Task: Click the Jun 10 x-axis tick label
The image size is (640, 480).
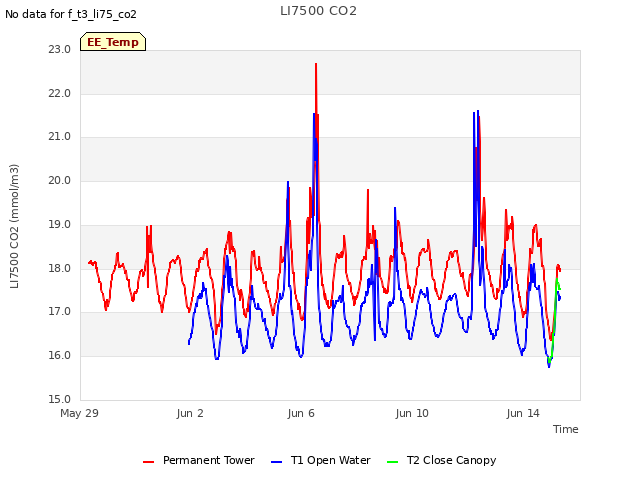Action: pos(412,413)
